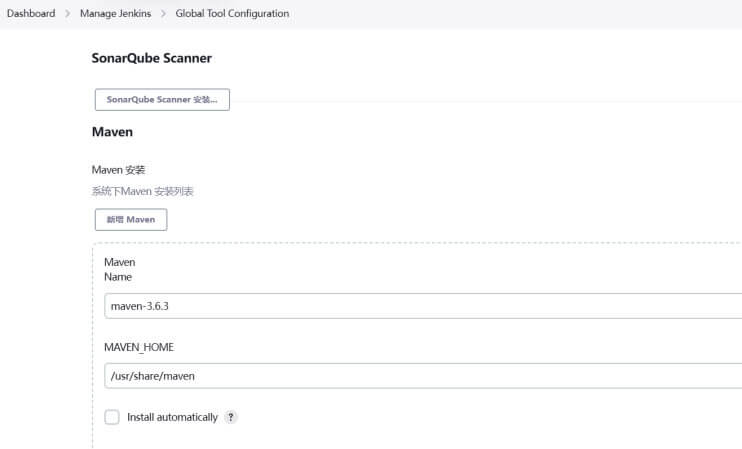Go to Manage Jenkins breadcrumb
Image resolution: width=742 pixels, height=449 pixels.
(115, 13)
